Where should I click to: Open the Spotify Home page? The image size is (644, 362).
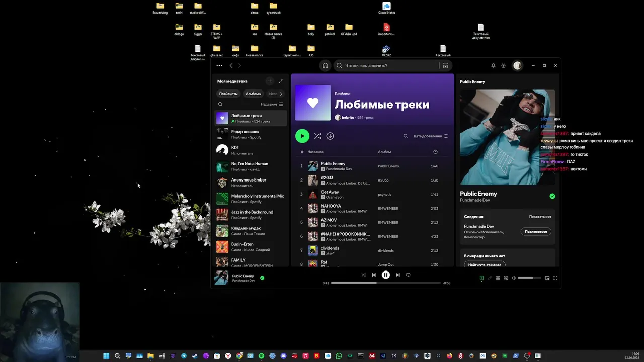[x=325, y=65]
